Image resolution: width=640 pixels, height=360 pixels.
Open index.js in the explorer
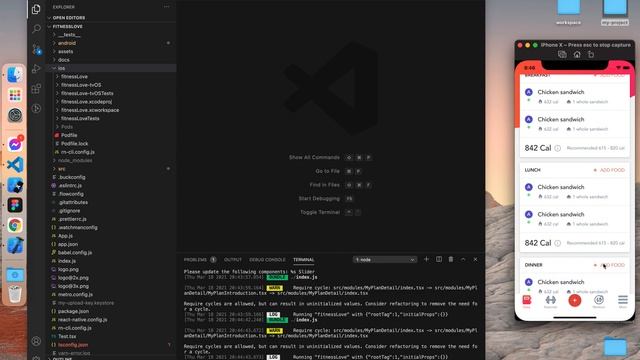pos(67,261)
